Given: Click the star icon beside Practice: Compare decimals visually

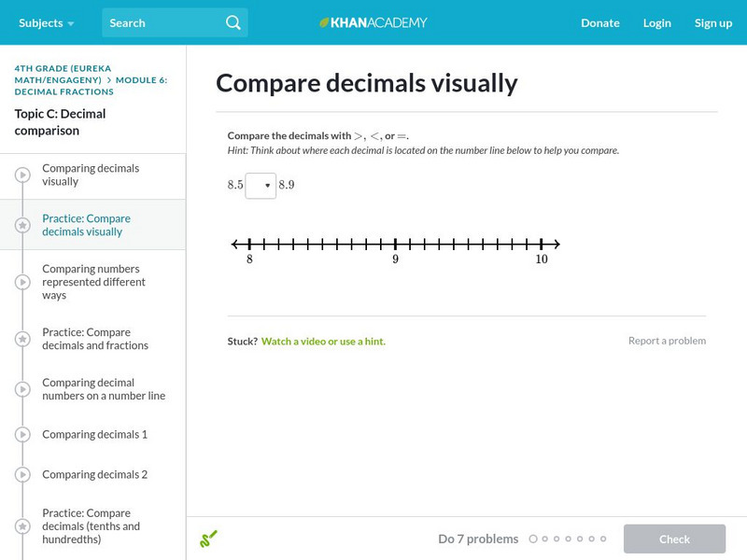Looking at the screenshot, I should click(22, 225).
